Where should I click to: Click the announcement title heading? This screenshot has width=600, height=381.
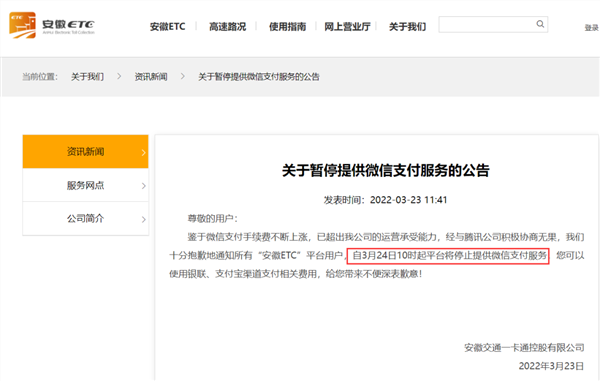386,171
